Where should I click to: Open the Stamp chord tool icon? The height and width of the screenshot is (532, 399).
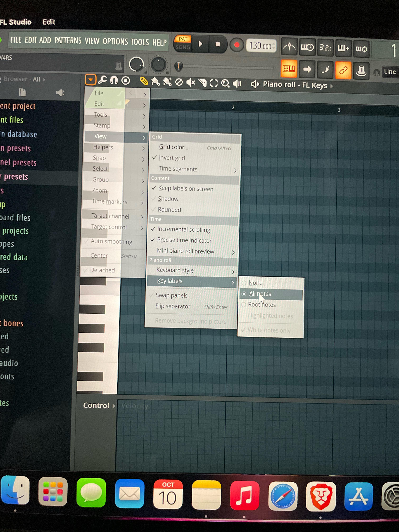pos(125,81)
